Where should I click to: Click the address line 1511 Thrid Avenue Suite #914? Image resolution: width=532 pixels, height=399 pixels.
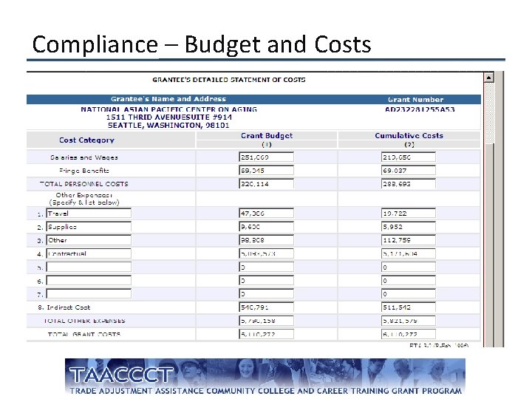point(168,117)
